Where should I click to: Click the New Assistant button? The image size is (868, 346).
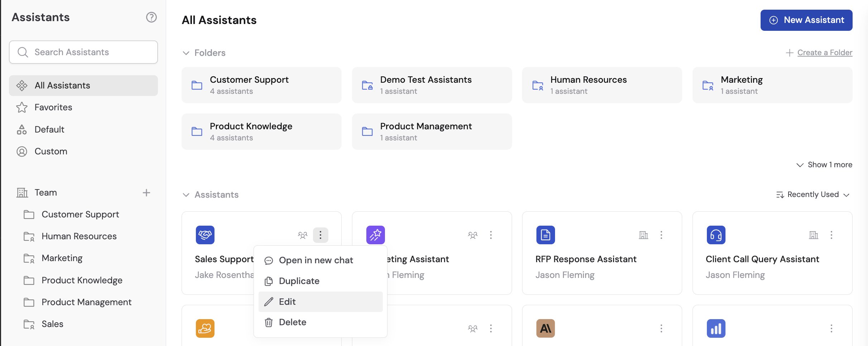[x=806, y=20]
